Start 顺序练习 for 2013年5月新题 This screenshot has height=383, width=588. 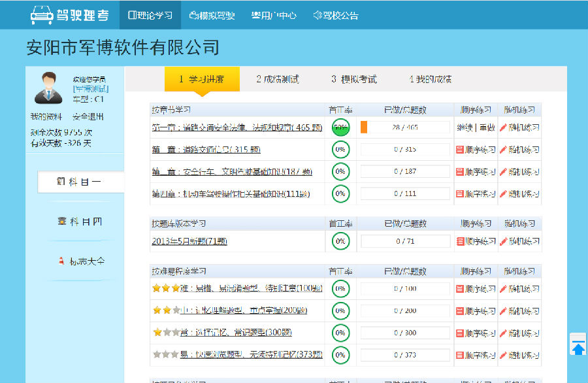(x=476, y=241)
